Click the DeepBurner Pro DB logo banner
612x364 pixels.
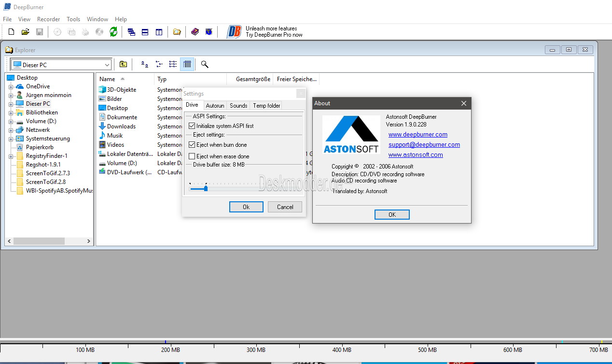pyautogui.click(x=265, y=32)
